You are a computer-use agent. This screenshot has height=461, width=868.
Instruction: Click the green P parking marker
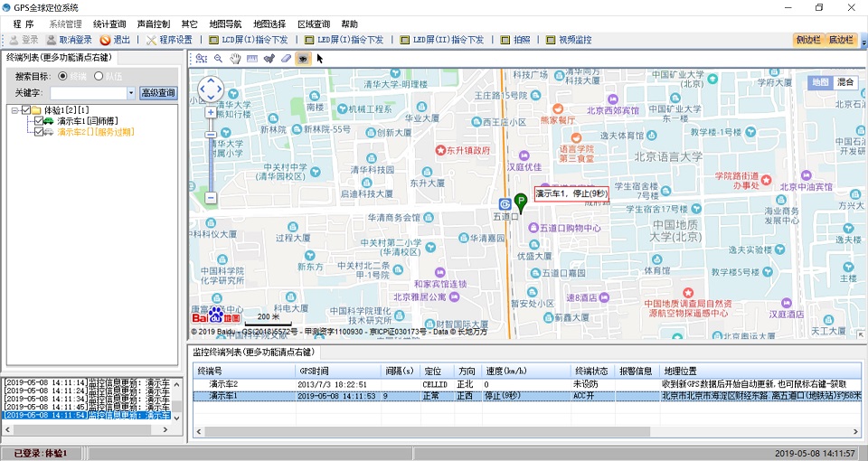[521, 202]
